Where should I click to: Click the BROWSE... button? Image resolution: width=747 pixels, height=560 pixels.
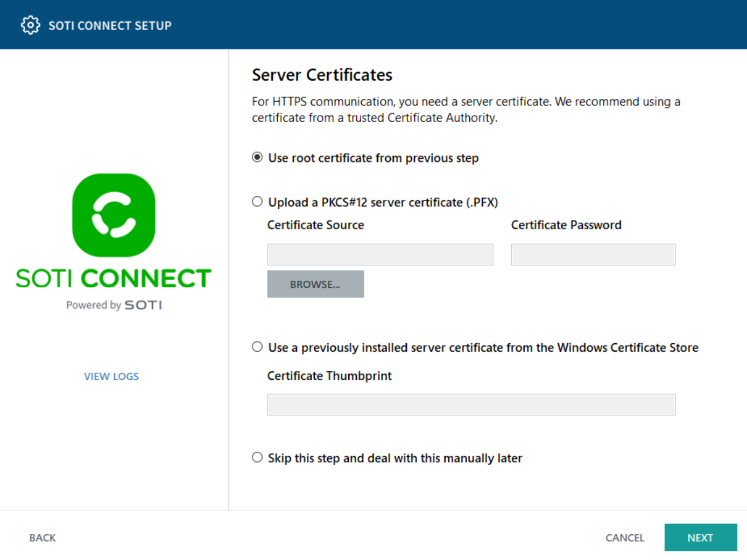pos(315,284)
